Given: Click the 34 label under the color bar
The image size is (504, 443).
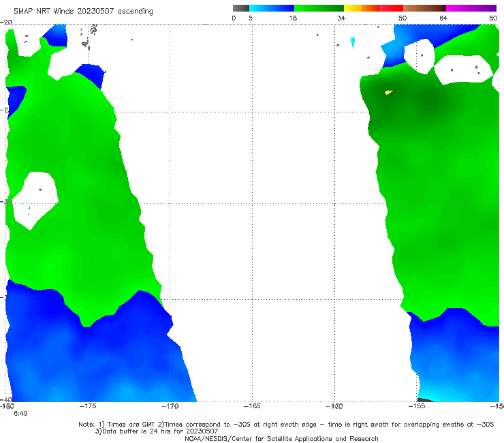Looking at the screenshot, I should click(x=341, y=18).
